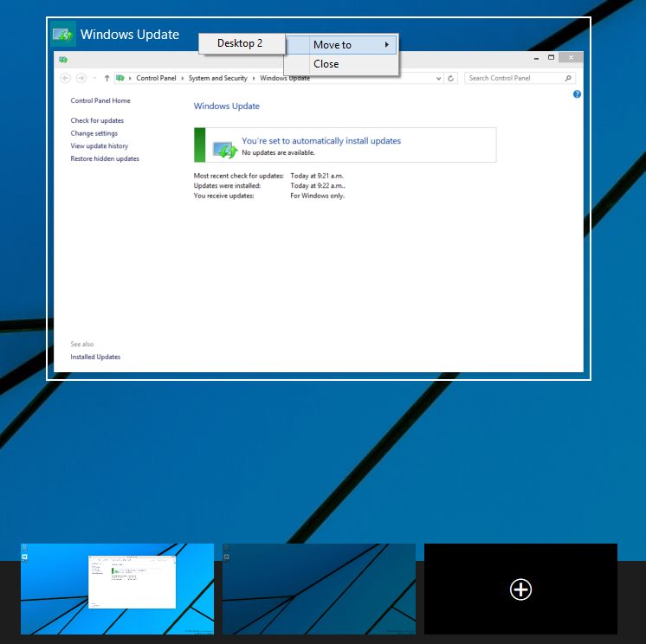Click the search magnifier icon
The image size is (646, 644).
pyautogui.click(x=568, y=78)
